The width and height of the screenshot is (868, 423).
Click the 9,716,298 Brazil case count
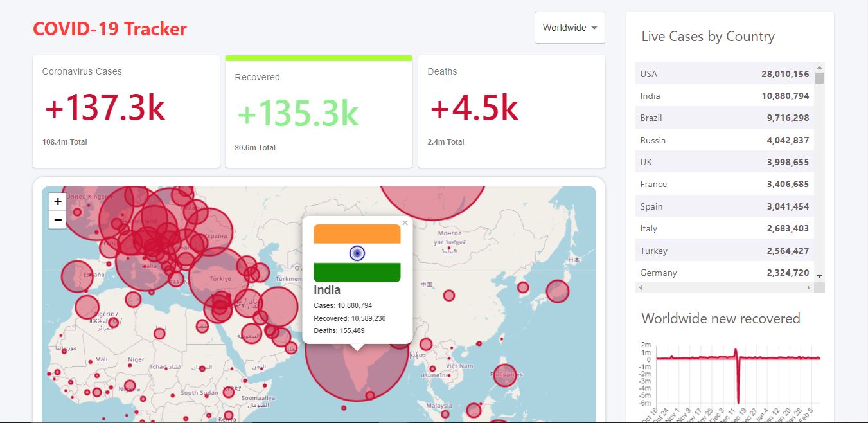[x=788, y=118]
